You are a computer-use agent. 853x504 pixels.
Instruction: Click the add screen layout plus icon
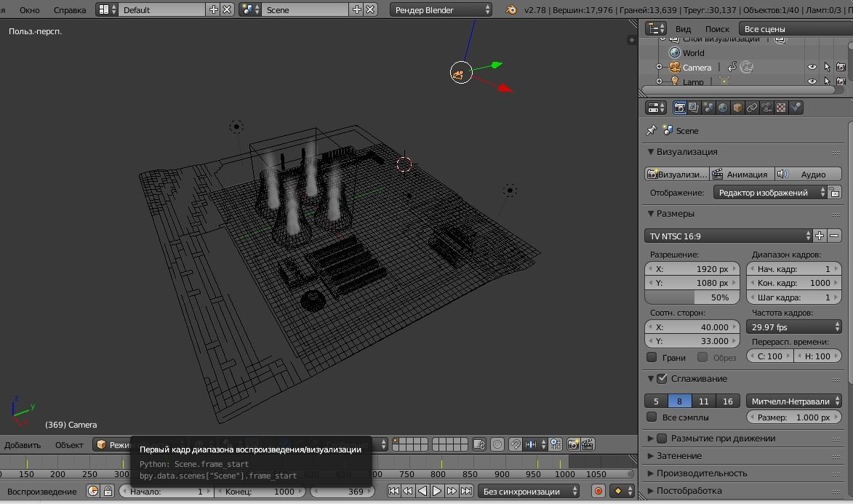tap(214, 9)
